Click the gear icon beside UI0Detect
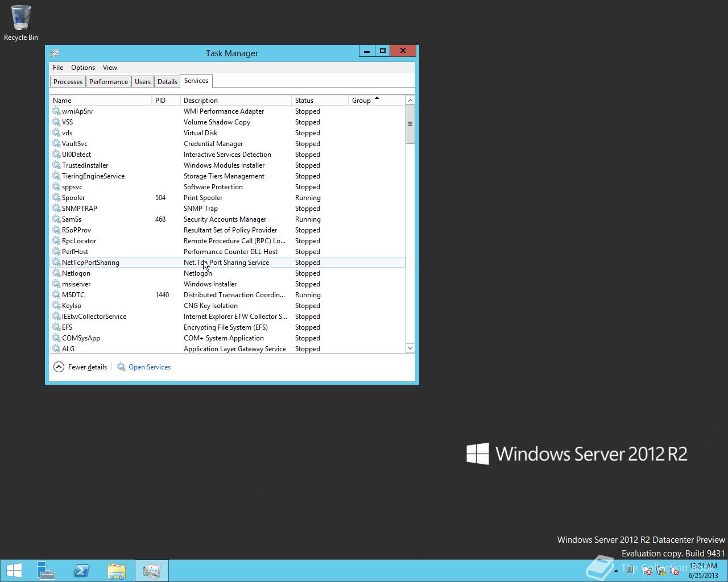 [56, 155]
